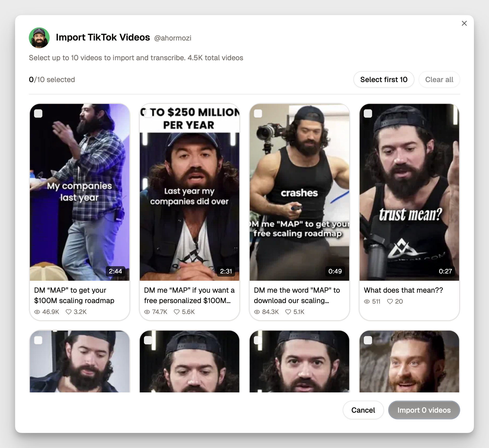
Task: Check the 2:44 'My companies last year' video
Action: [38, 113]
